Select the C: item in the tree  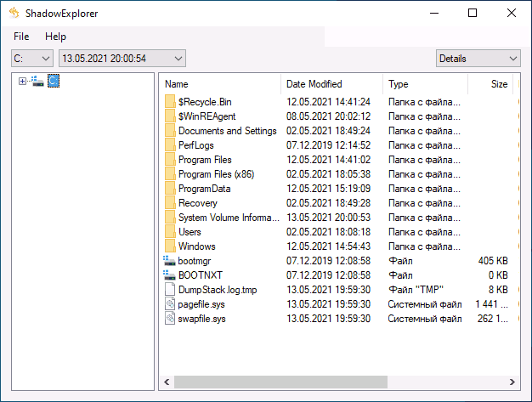tap(54, 81)
